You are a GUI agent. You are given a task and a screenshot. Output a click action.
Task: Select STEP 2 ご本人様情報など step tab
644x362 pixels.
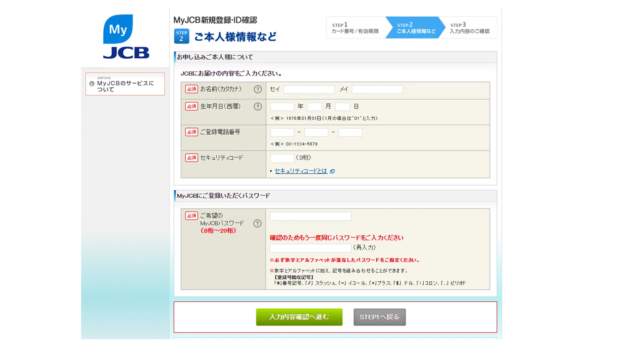click(416, 28)
